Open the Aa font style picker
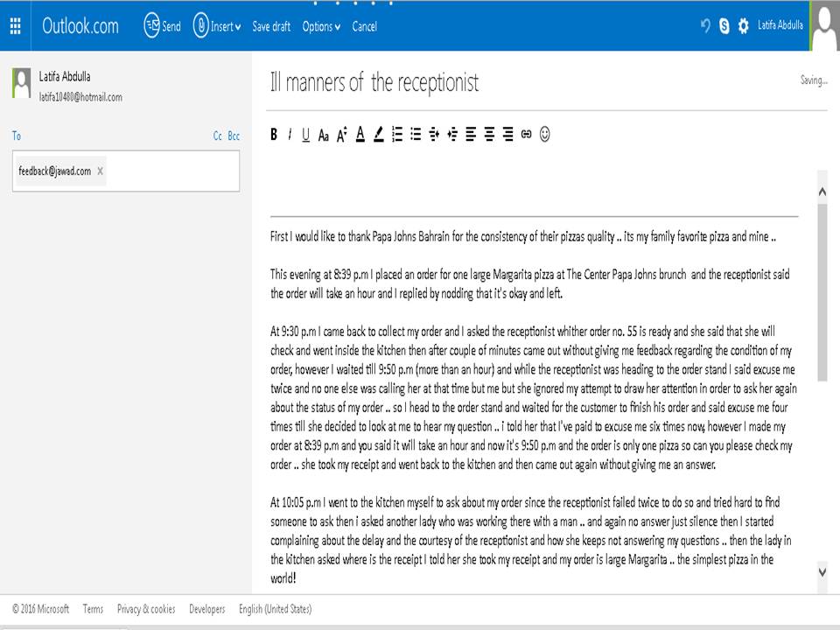Image resolution: width=840 pixels, height=630 pixels. click(x=323, y=135)
